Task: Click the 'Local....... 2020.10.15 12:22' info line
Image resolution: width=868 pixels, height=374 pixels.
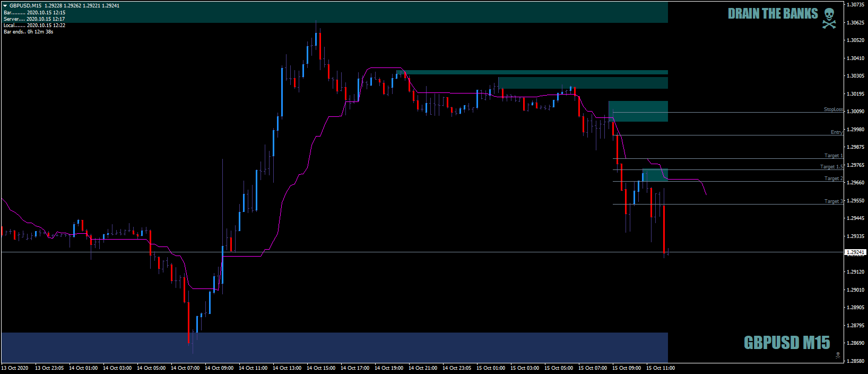Action: point(34,25)
